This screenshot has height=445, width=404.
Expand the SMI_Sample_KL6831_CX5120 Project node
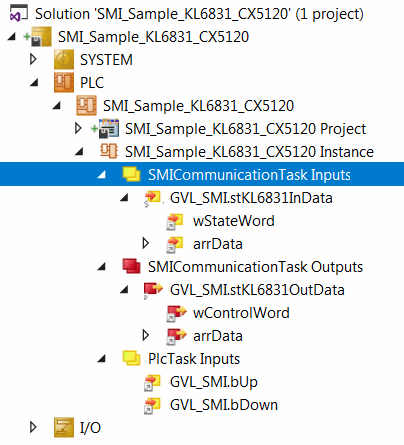pyautogui.click(x=78, y=128)
